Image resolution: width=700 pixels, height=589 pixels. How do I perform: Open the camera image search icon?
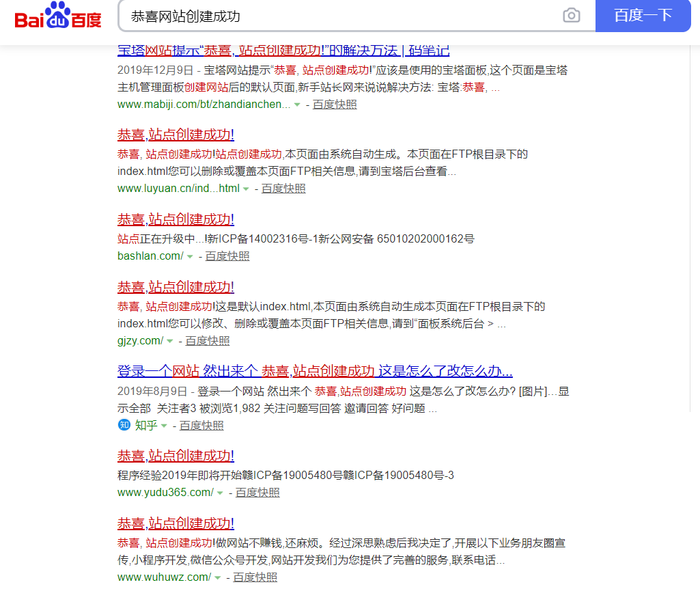(x=571, y=16)
